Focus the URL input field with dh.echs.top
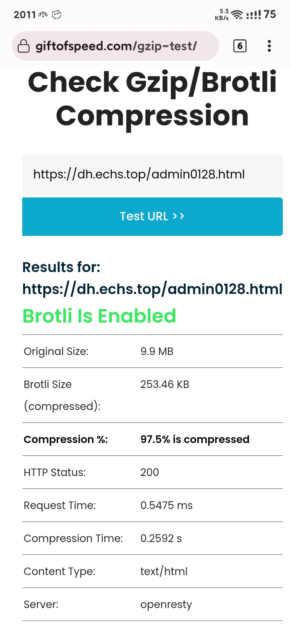 pos(152,174)
